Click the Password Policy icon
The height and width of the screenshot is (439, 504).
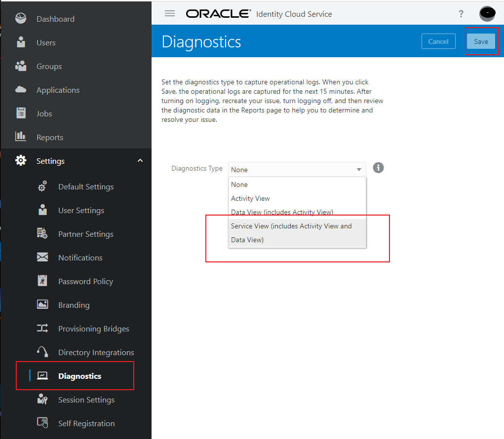tap(42, 281)
